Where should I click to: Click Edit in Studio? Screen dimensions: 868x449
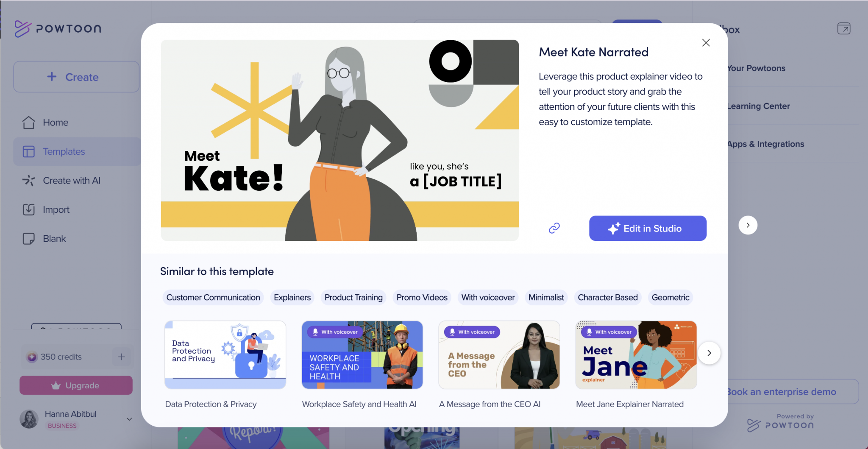647,228
